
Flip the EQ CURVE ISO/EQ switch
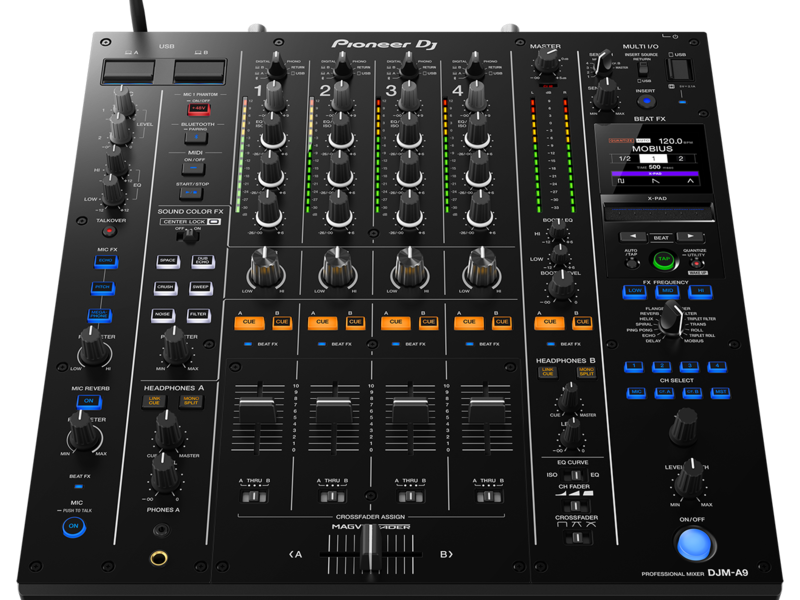pyautogui.click(x=575, y=476)
